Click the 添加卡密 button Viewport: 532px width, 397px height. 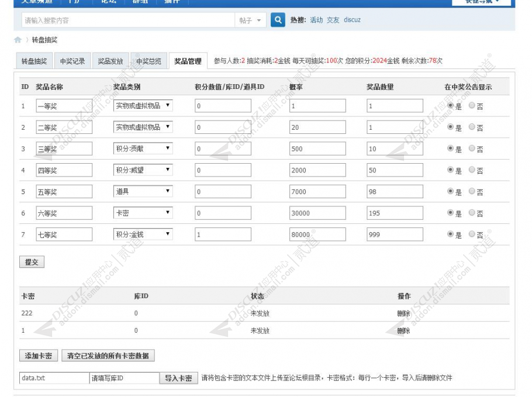tap(39, 355)
